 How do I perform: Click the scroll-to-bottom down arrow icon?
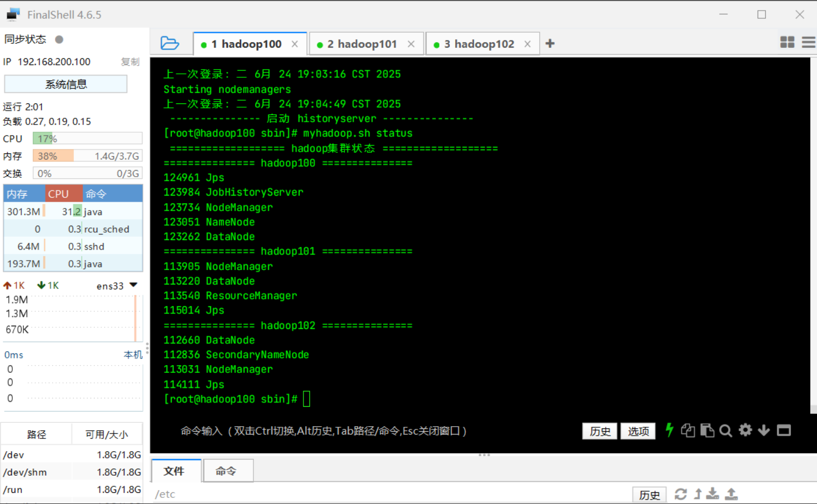pos(764,431)
